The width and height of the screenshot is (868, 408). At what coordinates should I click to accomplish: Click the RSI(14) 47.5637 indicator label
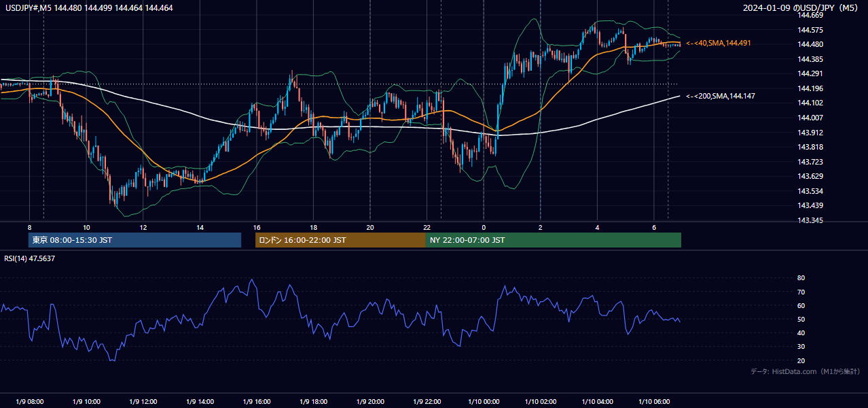[x=30, y=258]
